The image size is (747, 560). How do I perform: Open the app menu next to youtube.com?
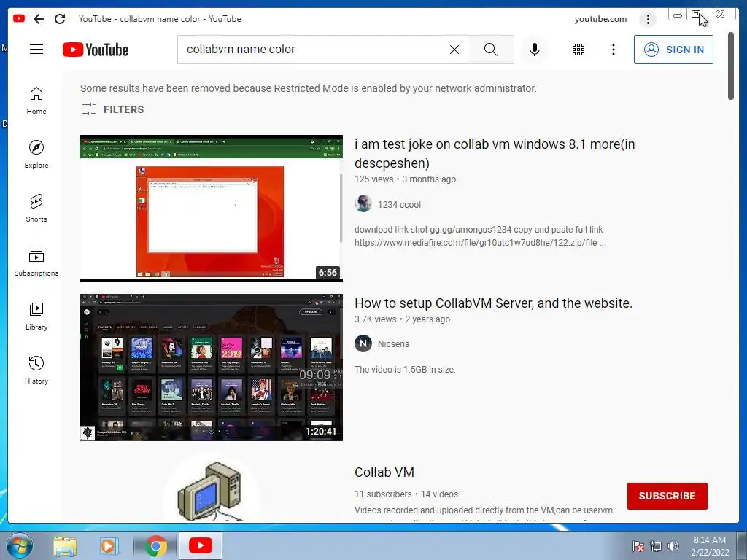(x=648, y=19)
